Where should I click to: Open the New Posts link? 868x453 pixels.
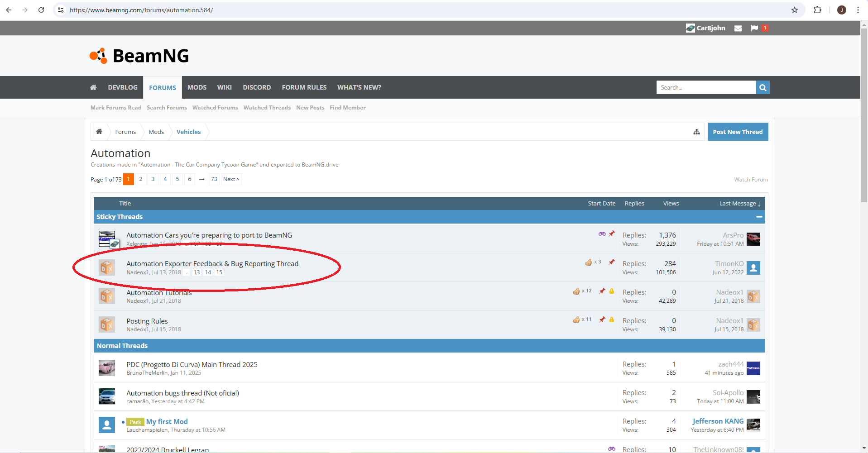click(x=310, y=108)
